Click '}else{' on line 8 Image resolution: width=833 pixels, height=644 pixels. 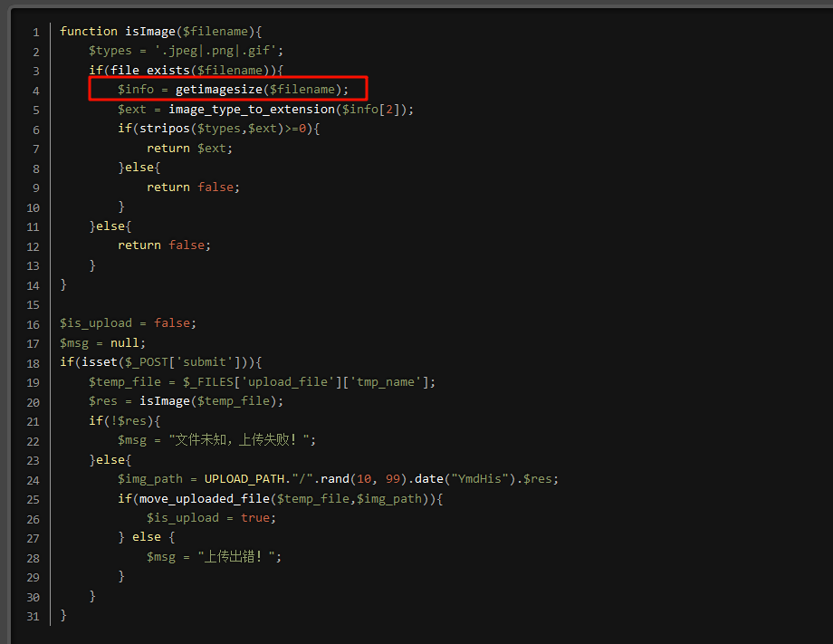click(139, 168)
